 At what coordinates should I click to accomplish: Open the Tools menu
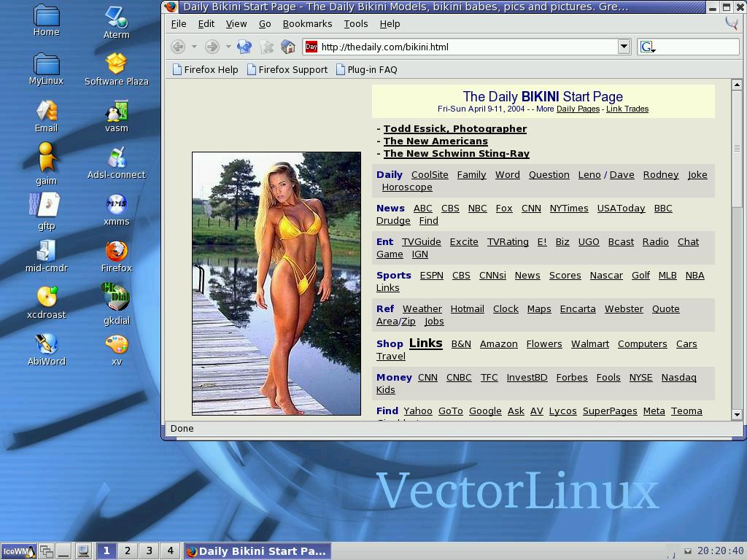[x=355, y=23]
